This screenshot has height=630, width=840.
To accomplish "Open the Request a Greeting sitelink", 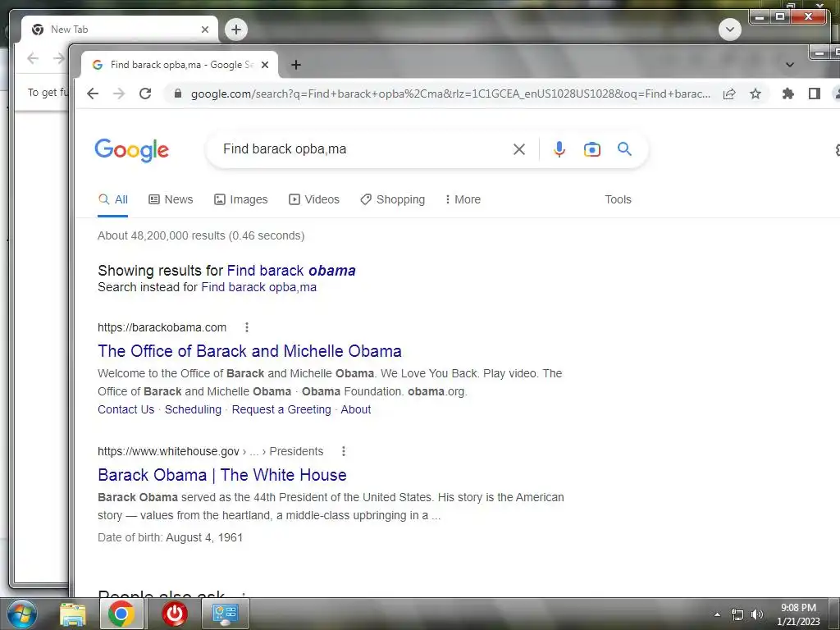I will [x=281, y=410].
